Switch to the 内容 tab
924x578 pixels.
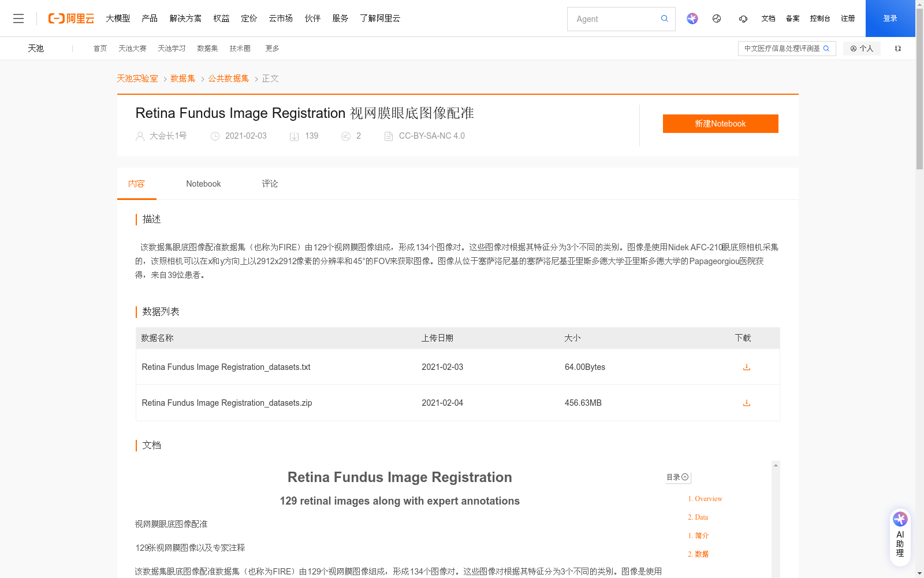click(x=136, y=184)
